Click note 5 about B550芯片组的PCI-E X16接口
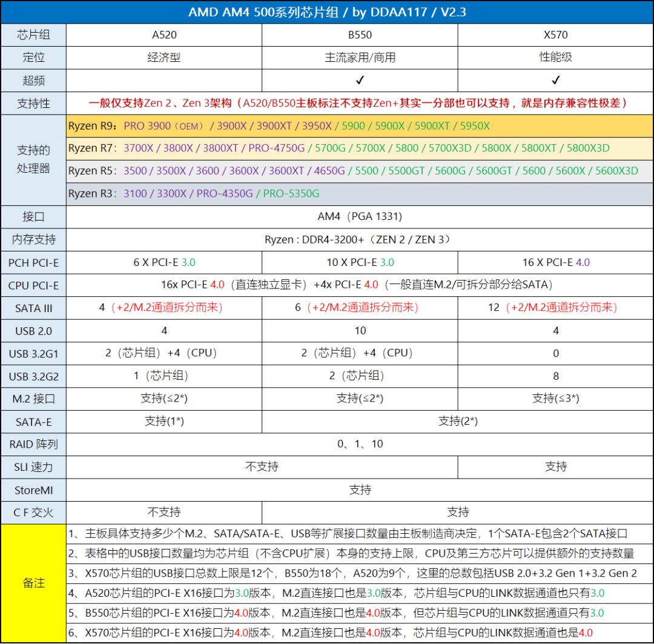Viewport: 654px width, 644px height. (x=360, y=613)
